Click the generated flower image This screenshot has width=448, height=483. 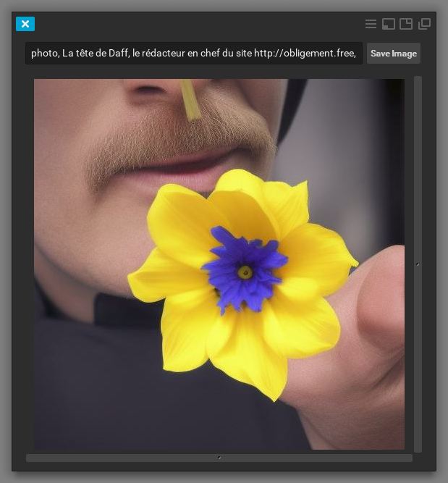(219, 264)
